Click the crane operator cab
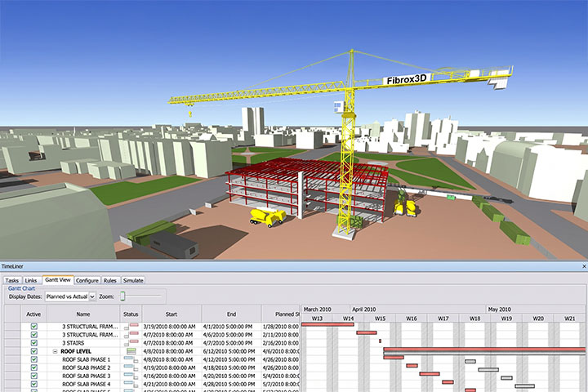The height and width of the screenshot is (392, 588). tap(339, 107)
